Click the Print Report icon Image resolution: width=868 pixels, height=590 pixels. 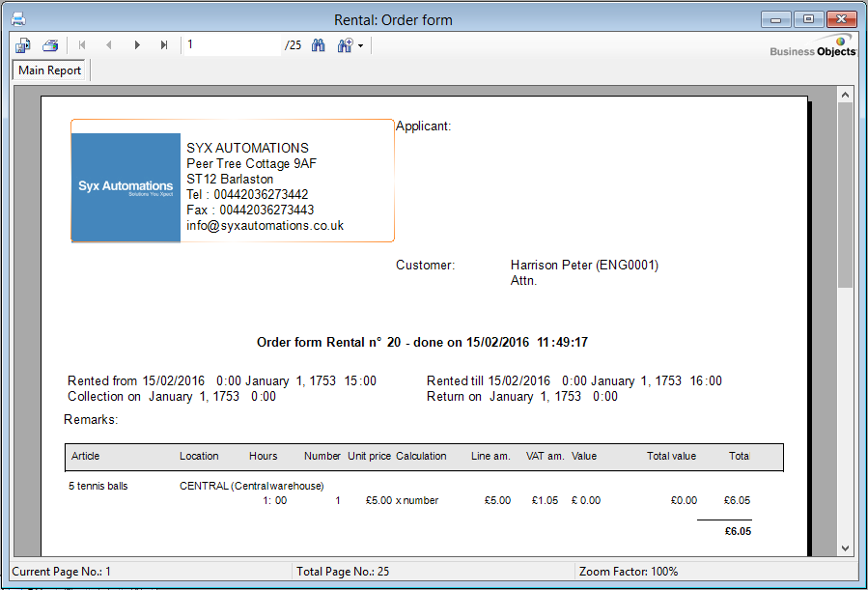coord(50,45)
